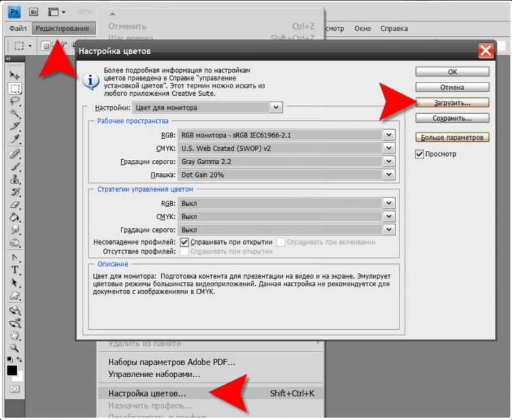Click the Сохранить... button
Image resolution: width=512 pixels, height=420 pixels.
tap(452, 118)
